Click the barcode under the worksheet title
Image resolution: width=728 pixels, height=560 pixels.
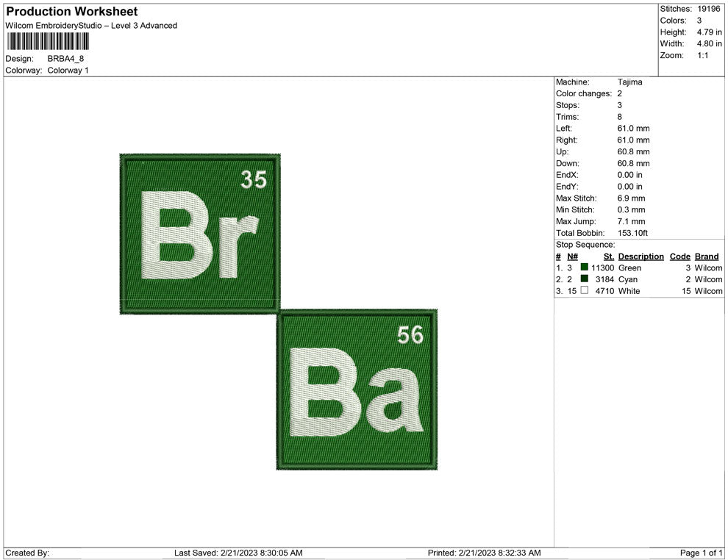pyautogui.click(x=48, y=41)
